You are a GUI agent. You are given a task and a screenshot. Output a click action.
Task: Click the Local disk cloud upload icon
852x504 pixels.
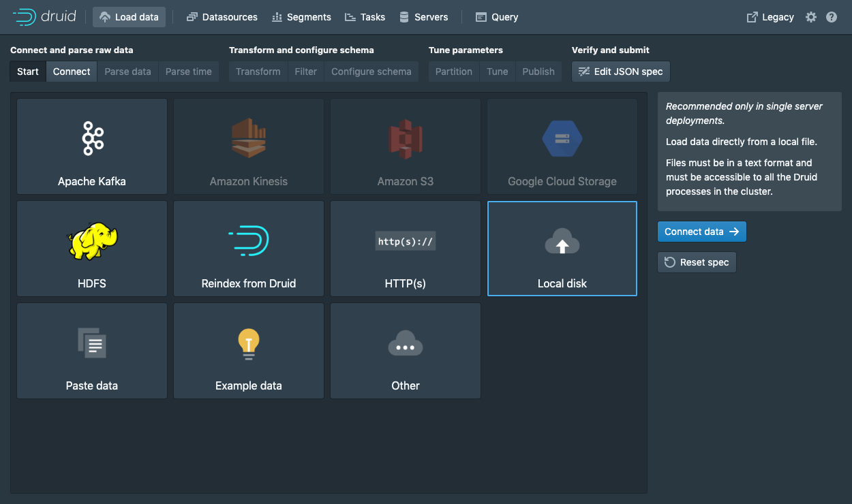click(562, 241)
